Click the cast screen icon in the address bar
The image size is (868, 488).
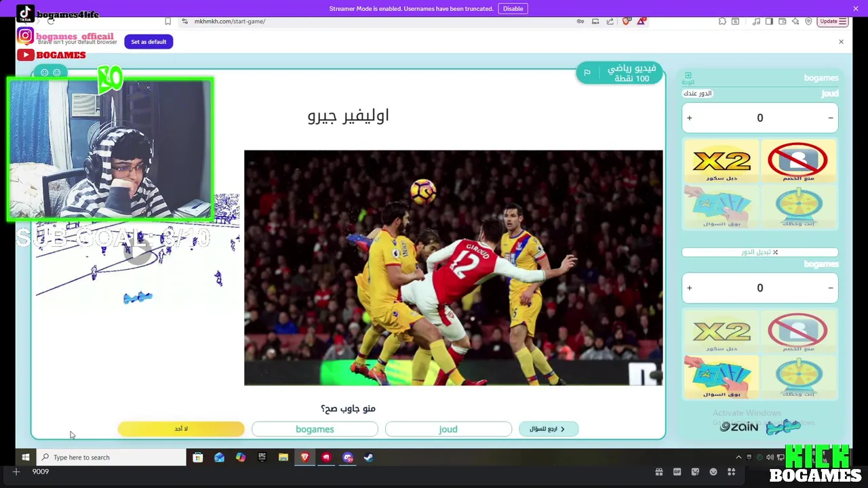pos(595,21)
